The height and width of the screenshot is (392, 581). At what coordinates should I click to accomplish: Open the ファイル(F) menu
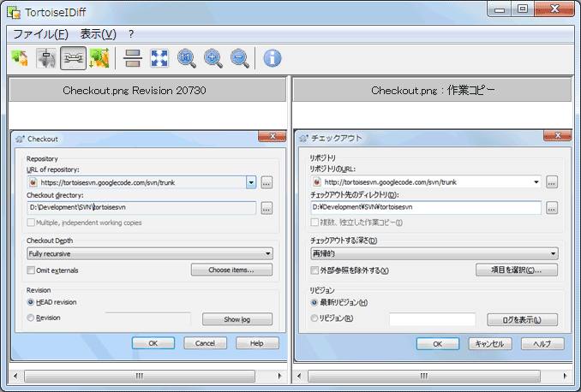(x=40, y=34)
